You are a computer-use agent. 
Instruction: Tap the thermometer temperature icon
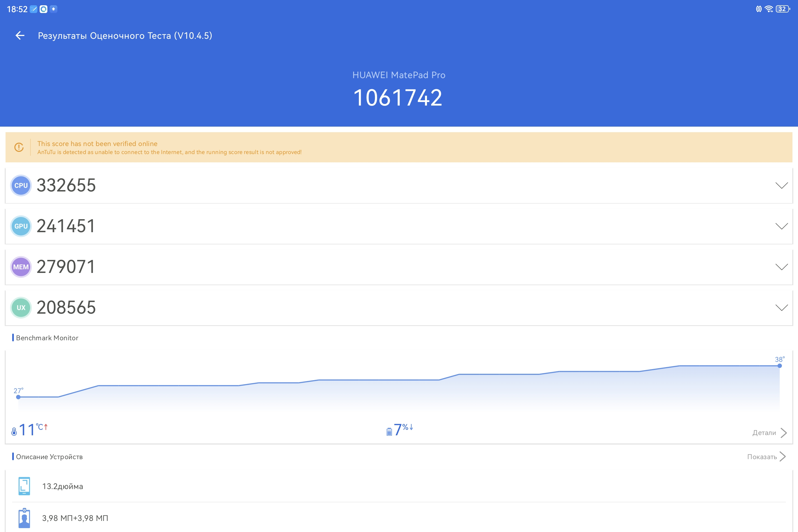click(14, 431)
